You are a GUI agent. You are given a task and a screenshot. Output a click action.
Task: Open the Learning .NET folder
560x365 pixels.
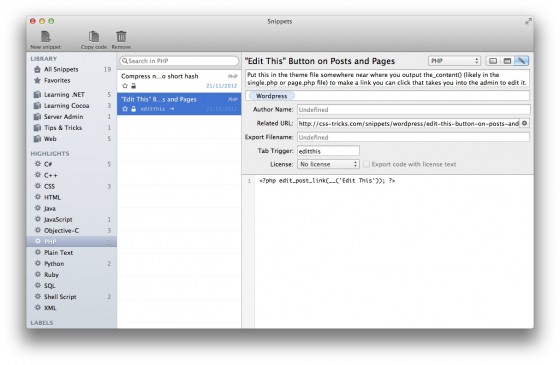tap(71, 95)
